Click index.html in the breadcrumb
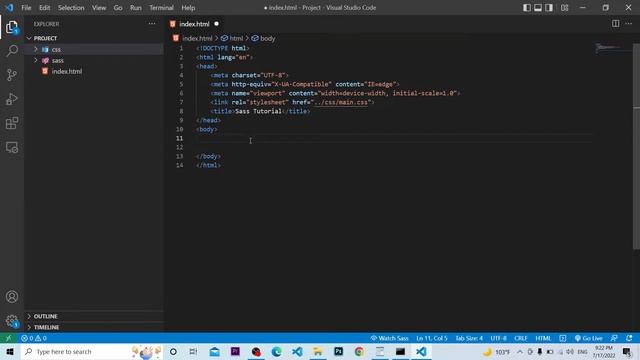640x360 pixels. tap(197, 38)
